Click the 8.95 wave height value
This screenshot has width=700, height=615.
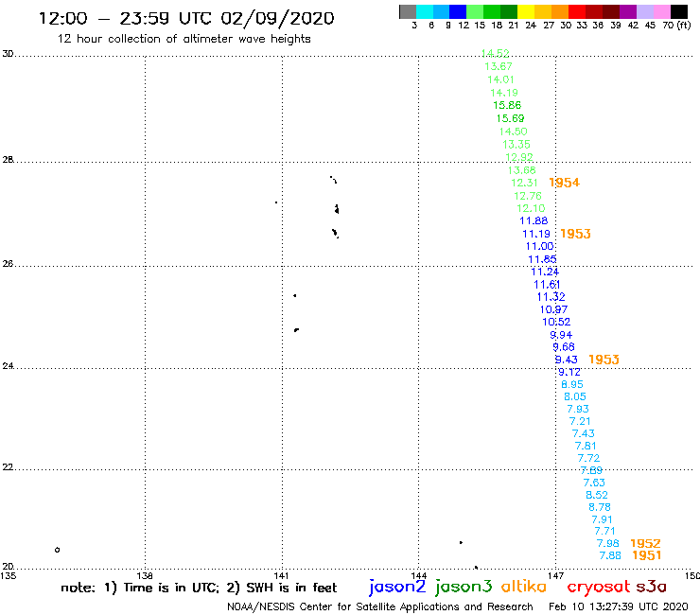[x=572, y=384]
